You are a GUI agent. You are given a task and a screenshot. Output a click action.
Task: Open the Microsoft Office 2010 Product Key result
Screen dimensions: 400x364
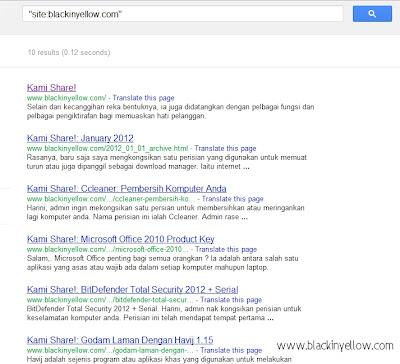[121, 239]
